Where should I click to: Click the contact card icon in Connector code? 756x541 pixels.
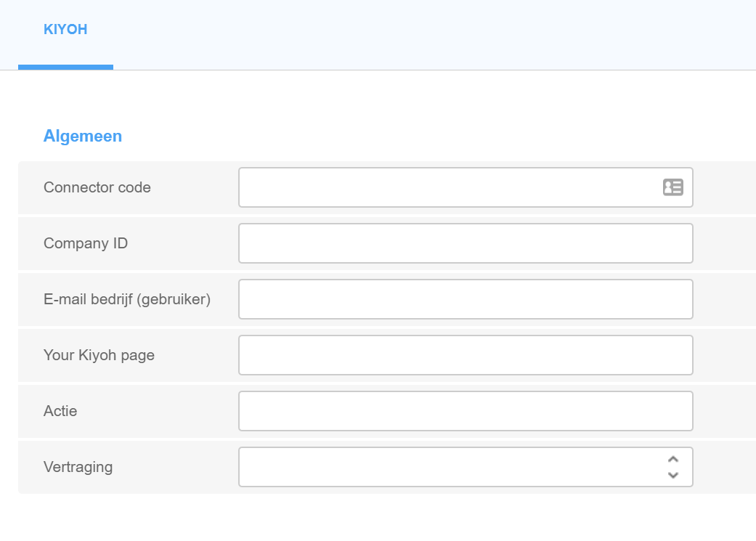point(672,187)
